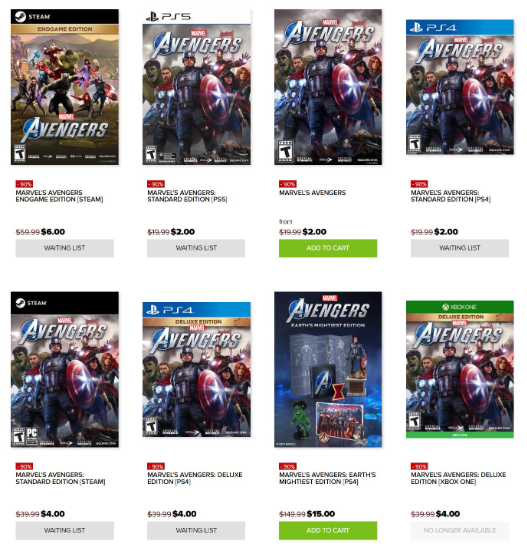Image resolution: width=527 pixels, height=556 pixels.
Task: Open the Xbox One Deluxe Edition cover
Action: pyautogui.click(x=460, y=369)
